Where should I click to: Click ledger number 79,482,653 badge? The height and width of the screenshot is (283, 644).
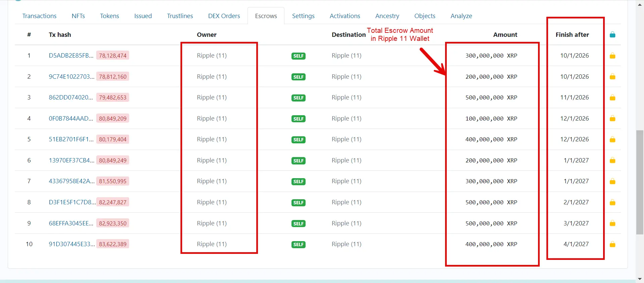[x=113, y=97]
